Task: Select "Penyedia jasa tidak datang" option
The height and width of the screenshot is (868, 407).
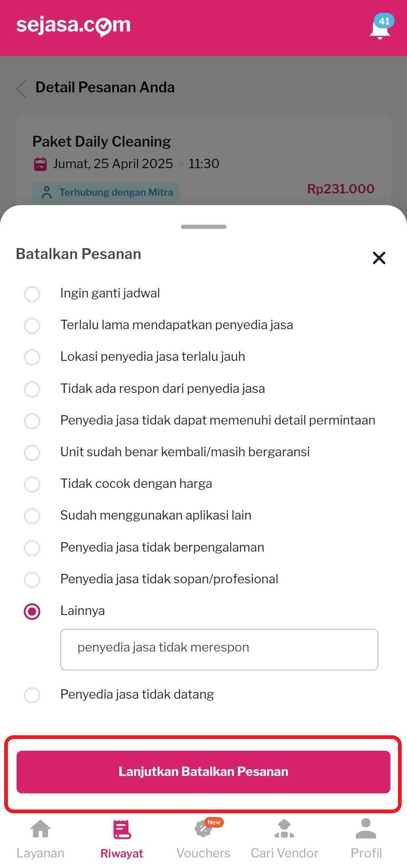Action: 32,695
